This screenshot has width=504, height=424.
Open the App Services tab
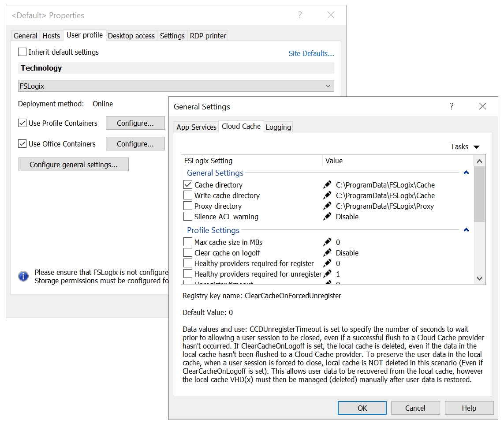click(196, 127)
